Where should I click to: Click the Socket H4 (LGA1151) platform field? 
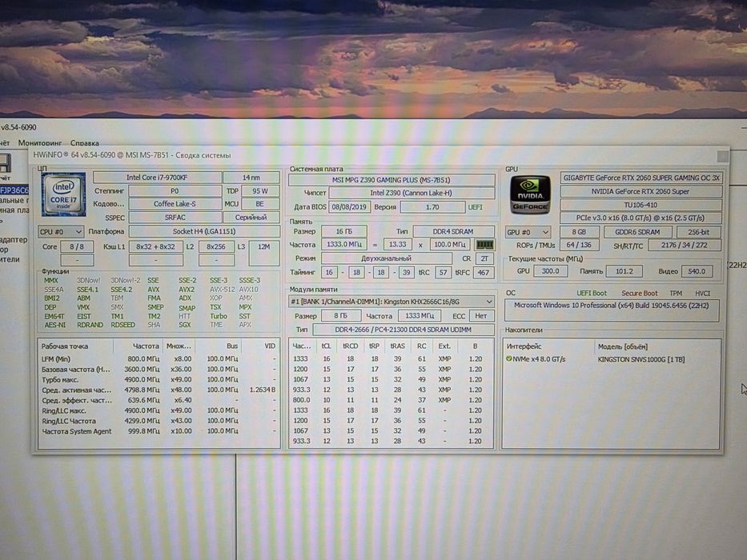click(x=204, y=231)
